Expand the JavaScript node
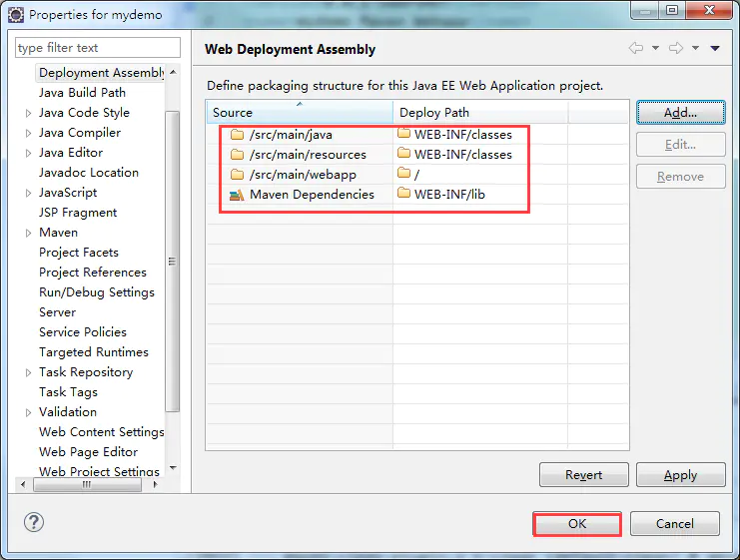This screenshot has width=740, height=560. (28, 193)
